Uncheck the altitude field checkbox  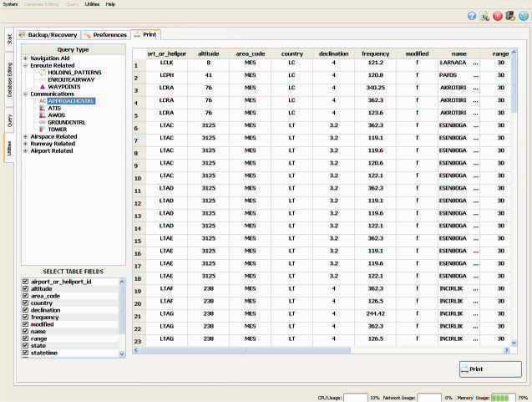click(x=25, y=288)
